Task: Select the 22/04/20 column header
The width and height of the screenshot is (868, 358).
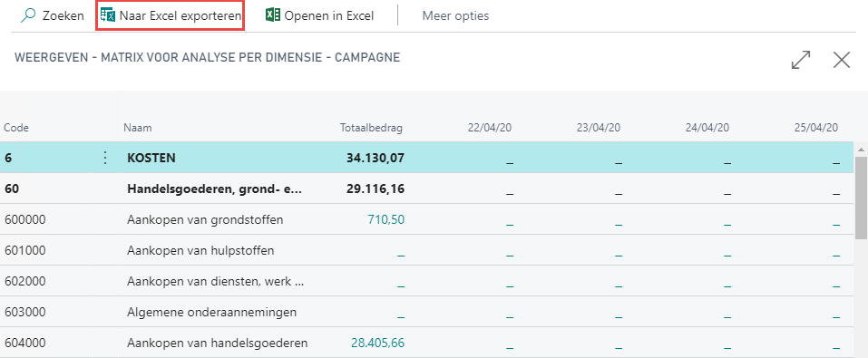Action: point(490,128)
